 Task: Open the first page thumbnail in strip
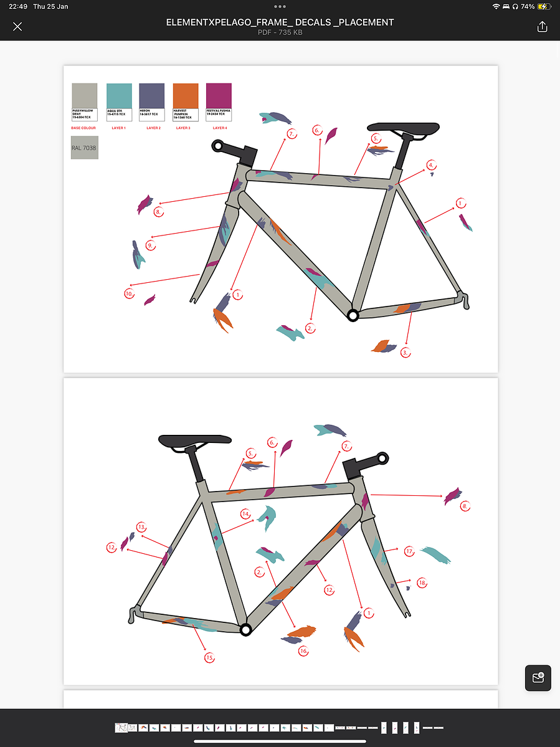pos(121,728)
